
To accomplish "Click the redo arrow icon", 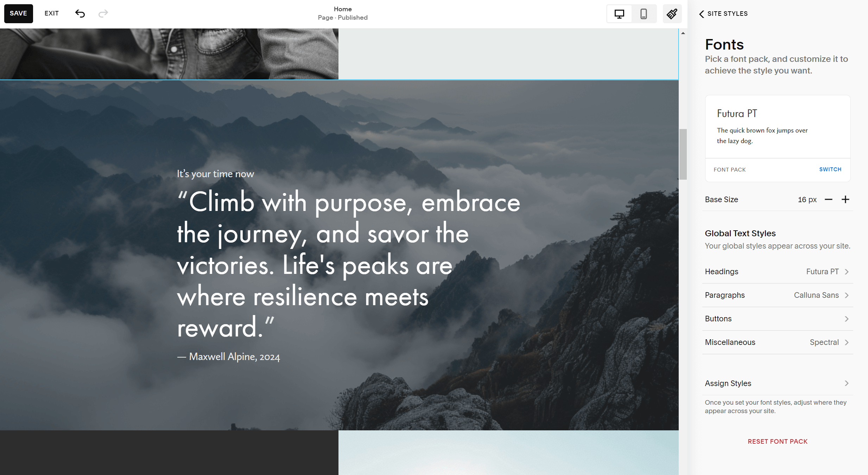I will pos(103,13).
